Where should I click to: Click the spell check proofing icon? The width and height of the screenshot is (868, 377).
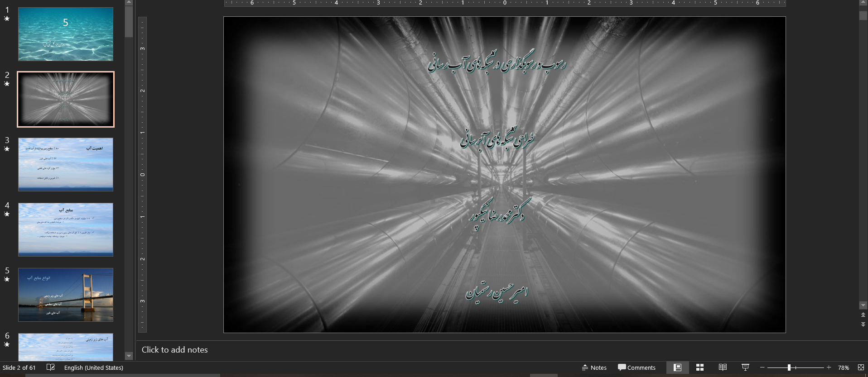click(x=51, y=367)
